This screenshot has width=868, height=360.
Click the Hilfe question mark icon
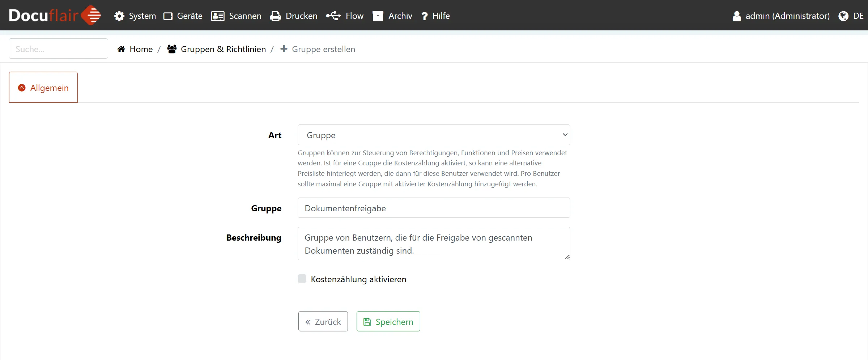click(424, 16)
